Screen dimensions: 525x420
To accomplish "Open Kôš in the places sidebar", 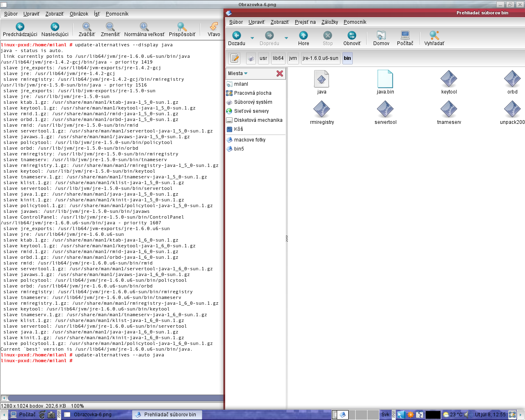I will (x=239, y=129).
